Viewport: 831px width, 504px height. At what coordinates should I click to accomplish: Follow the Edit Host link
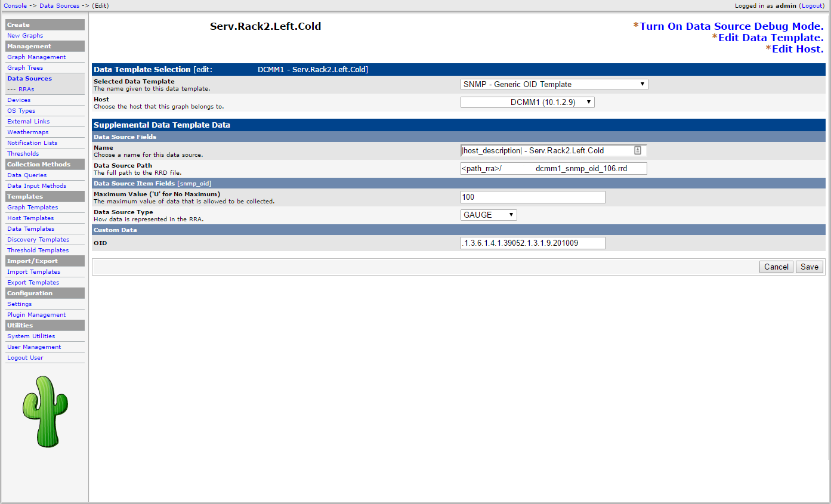coord(798,49)
